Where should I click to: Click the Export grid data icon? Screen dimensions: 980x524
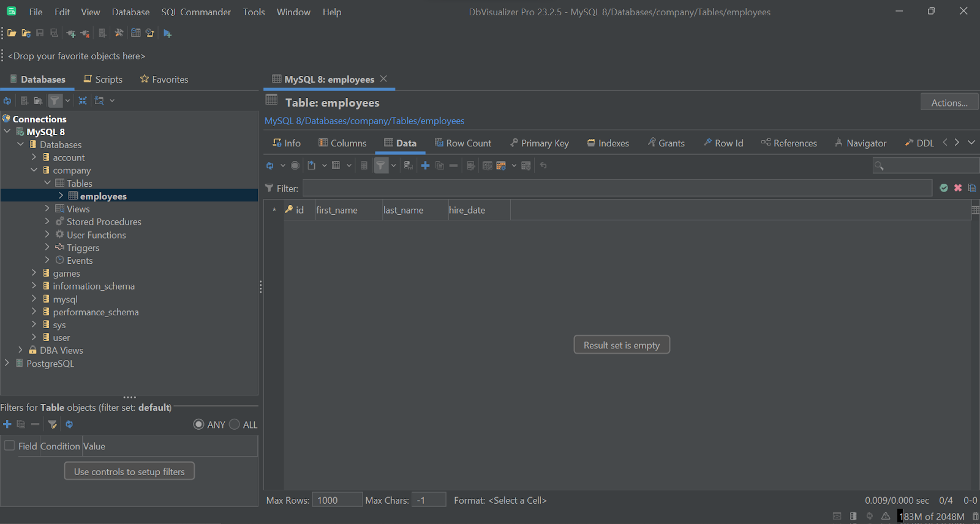312,166
